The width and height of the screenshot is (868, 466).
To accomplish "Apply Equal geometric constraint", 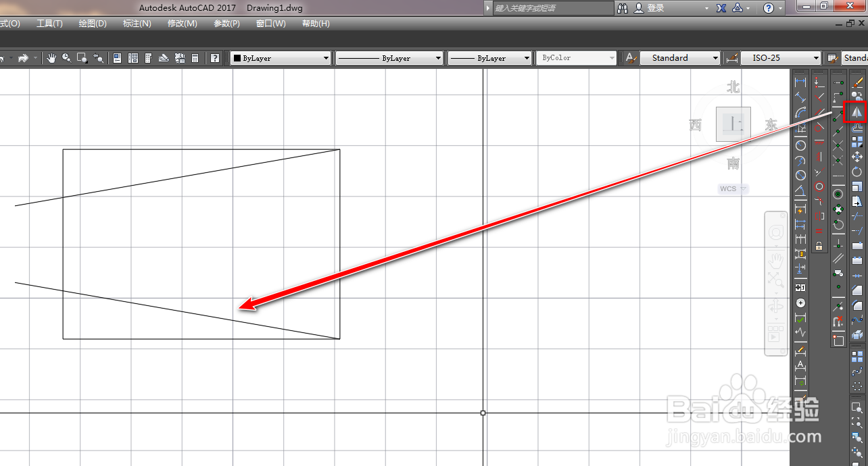I will 819,232.
